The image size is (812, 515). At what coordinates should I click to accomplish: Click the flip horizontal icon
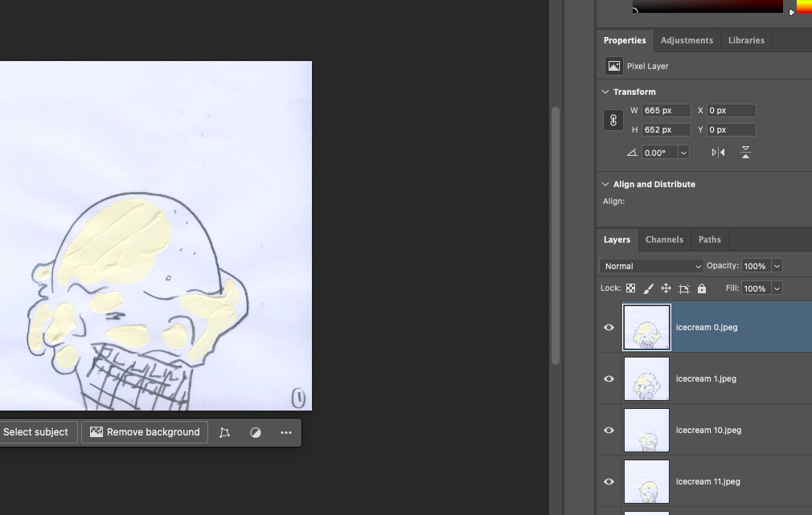tap(718, 153)
